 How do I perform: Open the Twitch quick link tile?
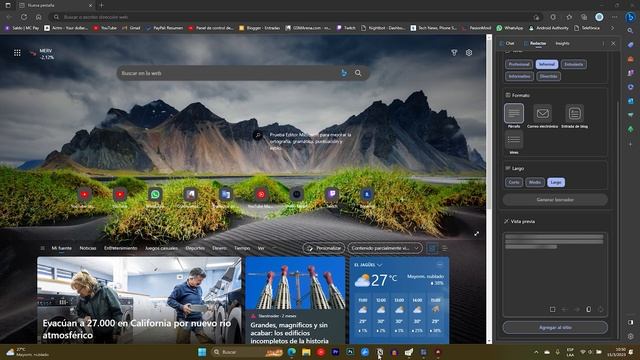coord(332,194)
